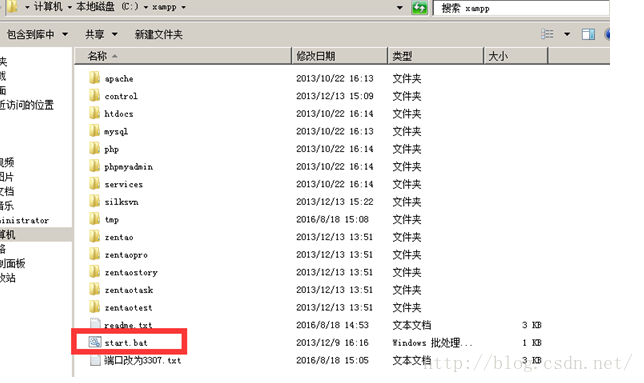Select the start.bat file name
This screenshot has height=383, width=644.
[x=126, y=343]
